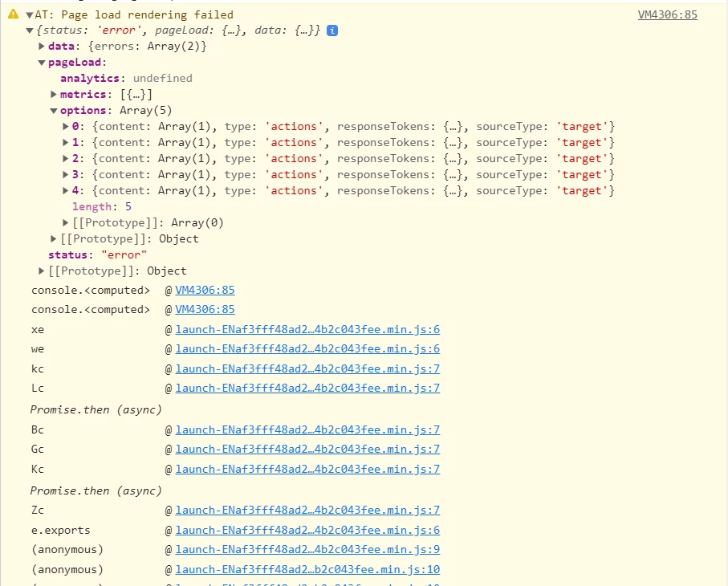Open the Gc stack frame launch link
This screenshot has width=728, height=586.
pyautogui.click(x=307, y=450)
